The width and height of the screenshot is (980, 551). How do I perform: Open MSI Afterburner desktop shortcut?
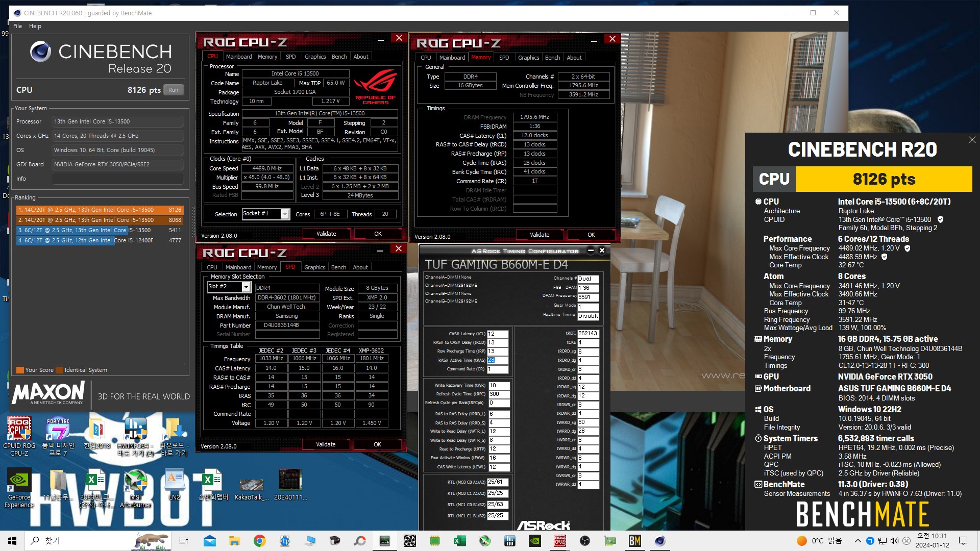click(135, 488)
